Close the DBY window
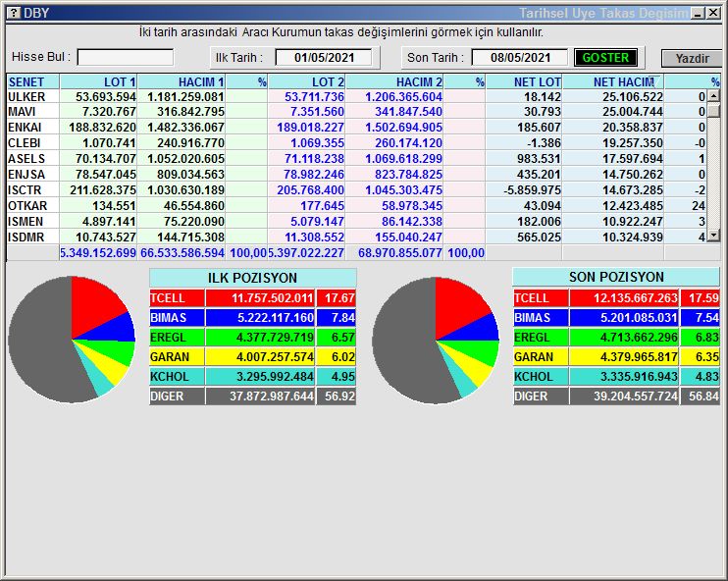The height and width of the screenshot is (581, 728). click(x=713, y=13)
